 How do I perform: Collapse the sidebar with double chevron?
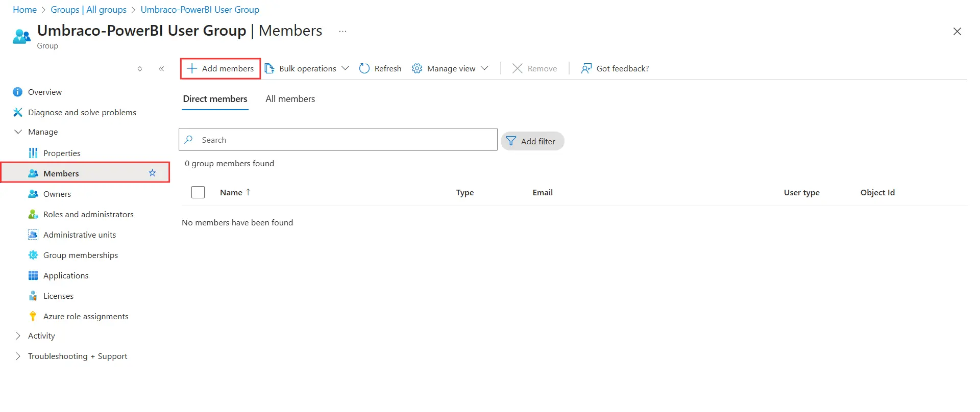tap(161, 69)
